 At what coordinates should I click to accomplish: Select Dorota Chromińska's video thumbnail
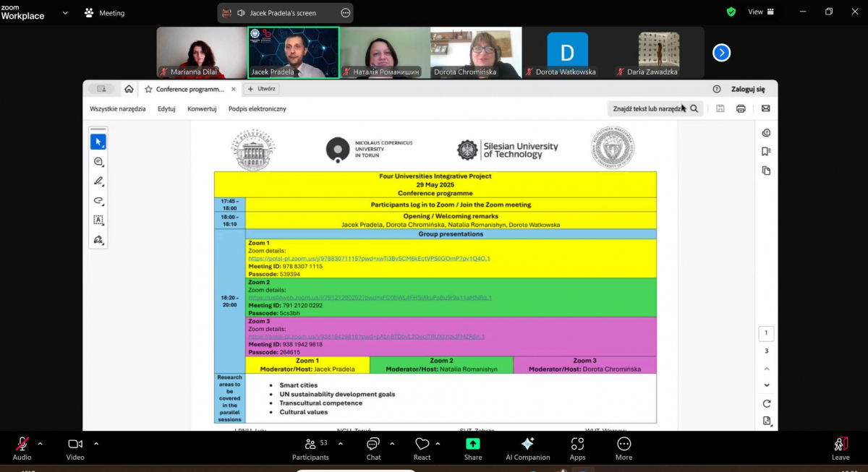[x=475, y=52]
